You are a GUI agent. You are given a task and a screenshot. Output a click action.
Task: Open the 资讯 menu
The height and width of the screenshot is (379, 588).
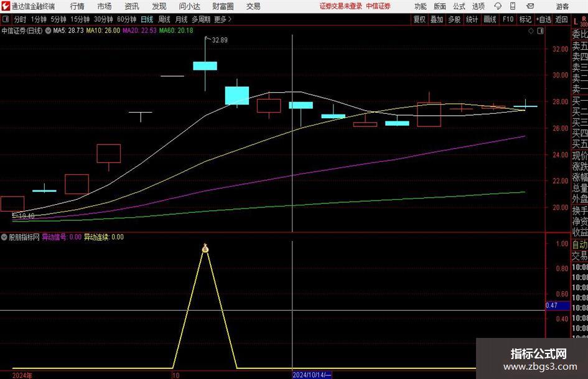point(132,6)
